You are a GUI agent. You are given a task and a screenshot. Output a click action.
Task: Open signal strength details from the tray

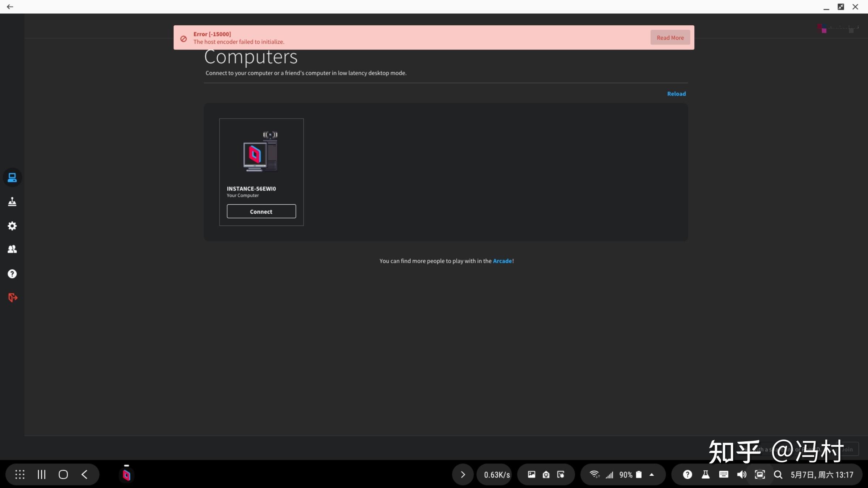(610, 474)
